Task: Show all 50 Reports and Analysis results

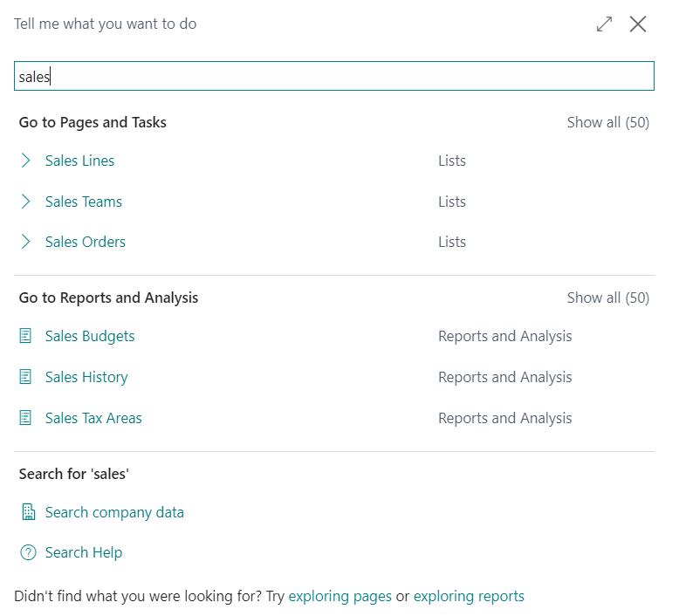Action: point(608,298)
